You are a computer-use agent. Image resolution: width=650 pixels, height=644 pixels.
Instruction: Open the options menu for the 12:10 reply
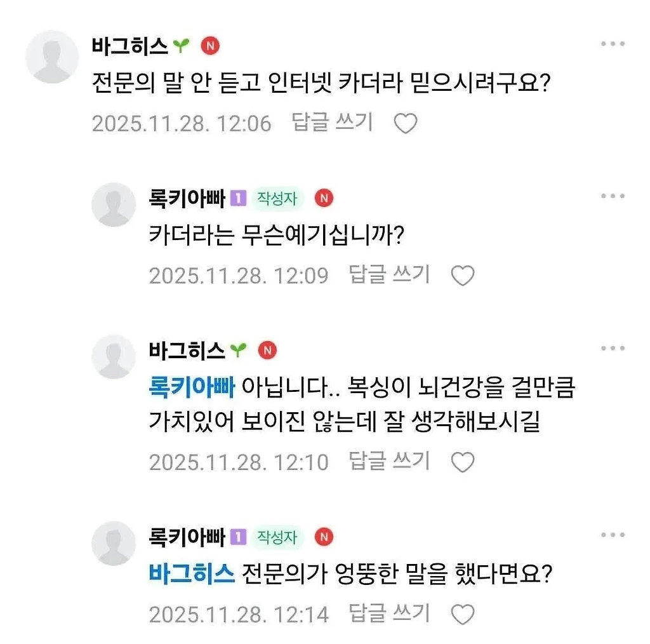tap(613, 347)
